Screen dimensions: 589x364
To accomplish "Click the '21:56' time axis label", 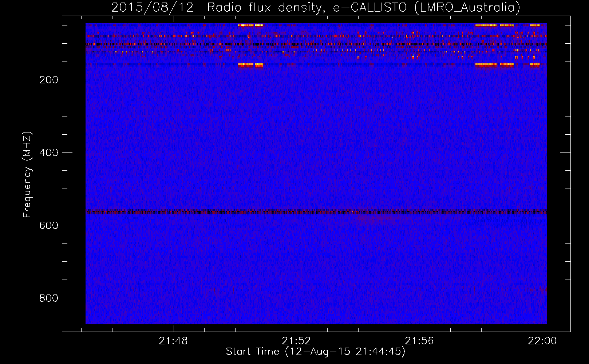I will click(419, 341).
